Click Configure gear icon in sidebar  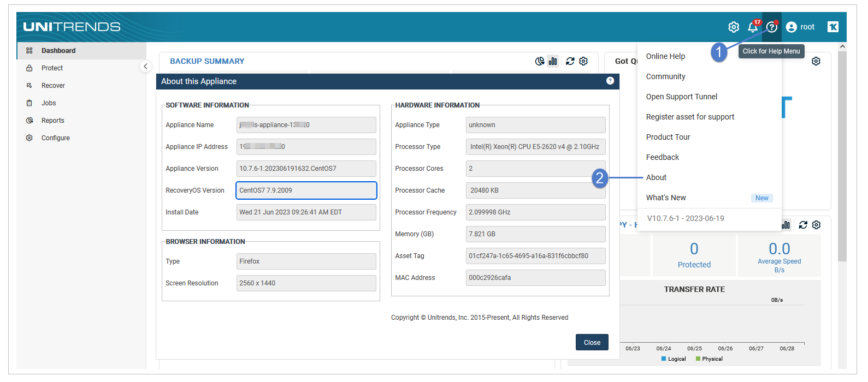(29, 138)
